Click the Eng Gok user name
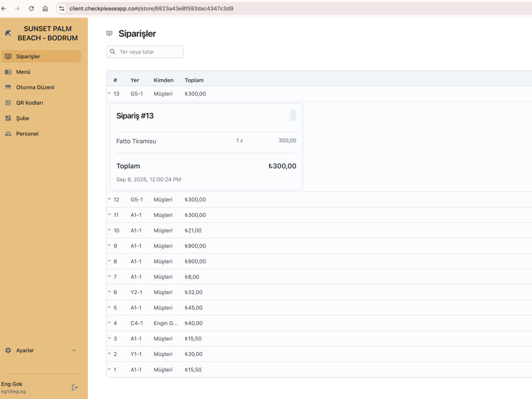 tap(12, 384)
